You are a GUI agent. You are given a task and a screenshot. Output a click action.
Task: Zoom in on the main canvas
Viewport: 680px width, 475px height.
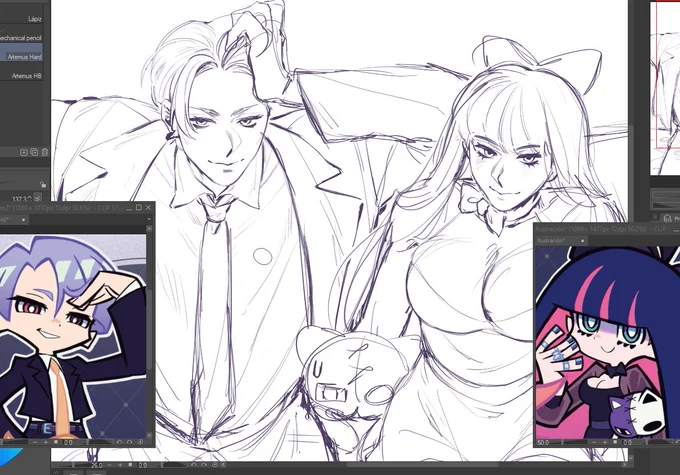[x=120, y=465]
